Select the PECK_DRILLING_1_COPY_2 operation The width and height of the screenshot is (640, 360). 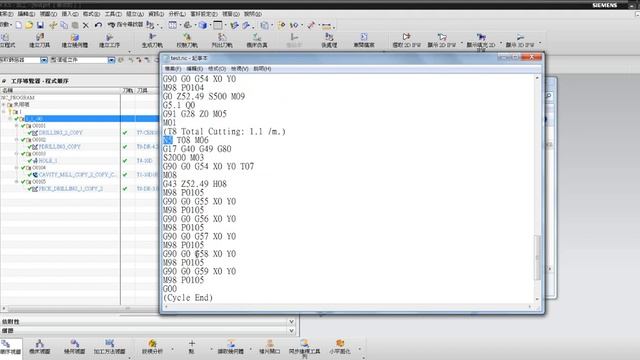(x=71, y=189)
